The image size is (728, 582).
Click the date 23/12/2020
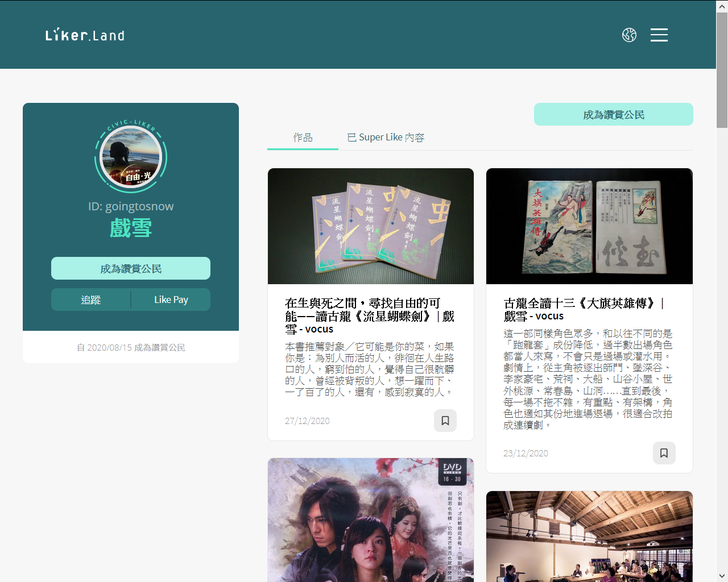pyautogui.click(x=526, y=453)
